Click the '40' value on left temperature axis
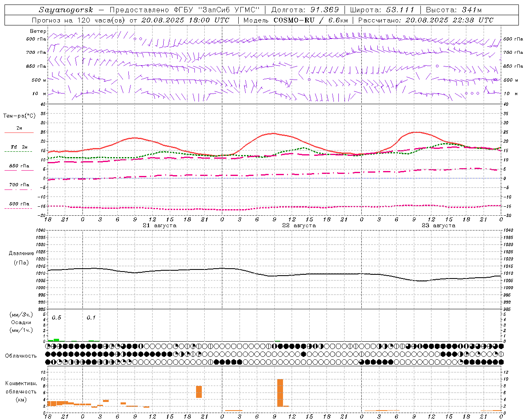This screenshot has width=525, height=420. coord(44,104)
